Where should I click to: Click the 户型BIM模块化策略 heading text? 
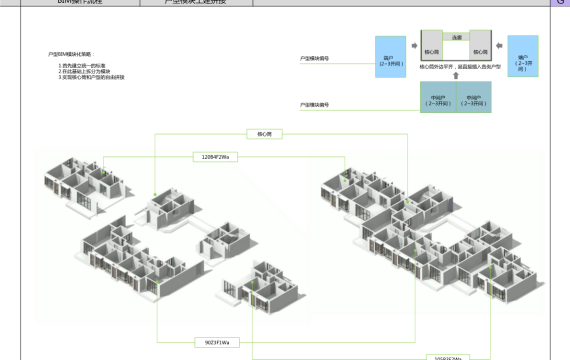[x=71, y=54]
